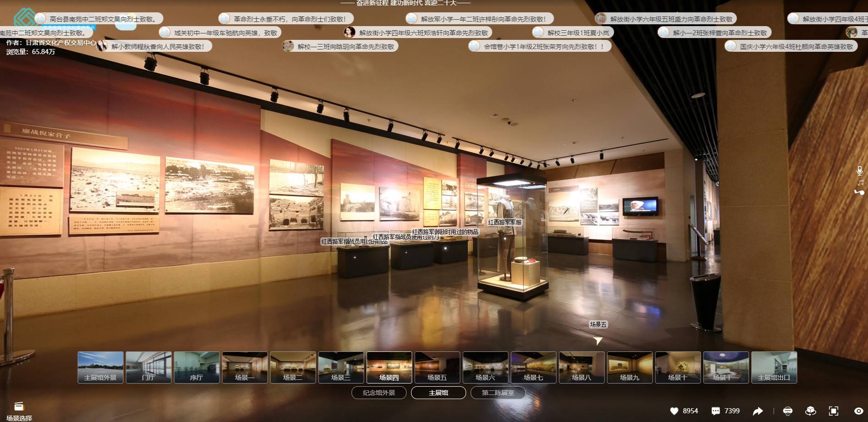
Task: Select the 场景十一 scene thumbnail
Action: click(x=726, y=367)
